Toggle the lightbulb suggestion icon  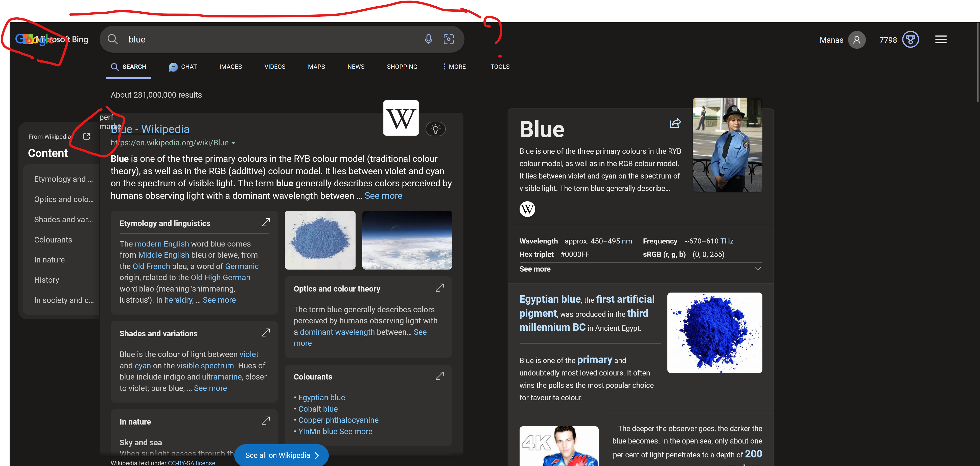436,129
